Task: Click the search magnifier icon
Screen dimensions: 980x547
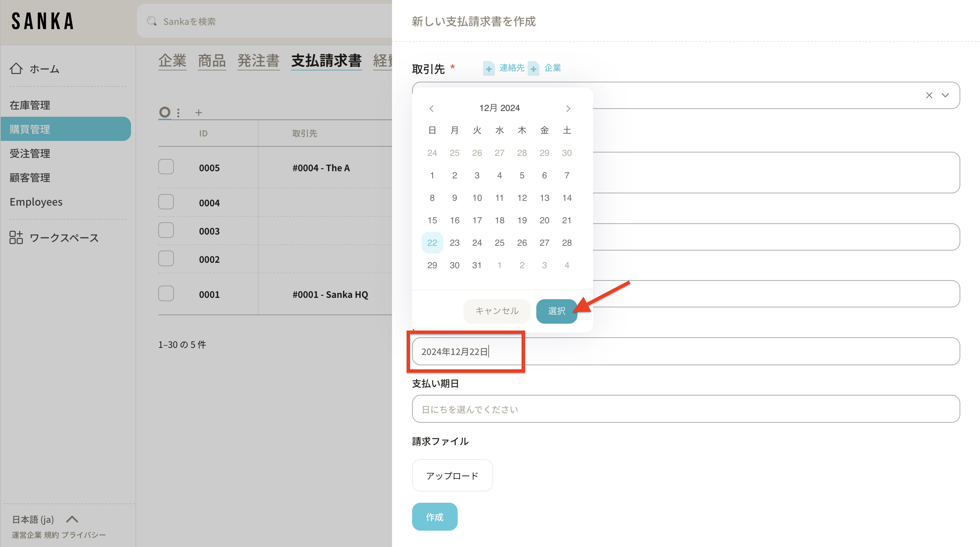Action: point(151,21)
